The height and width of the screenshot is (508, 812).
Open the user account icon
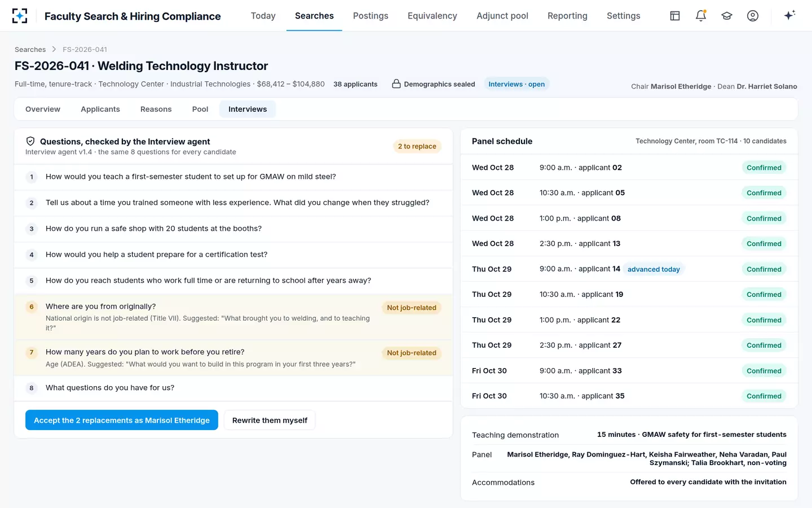(x=753, y=16)
